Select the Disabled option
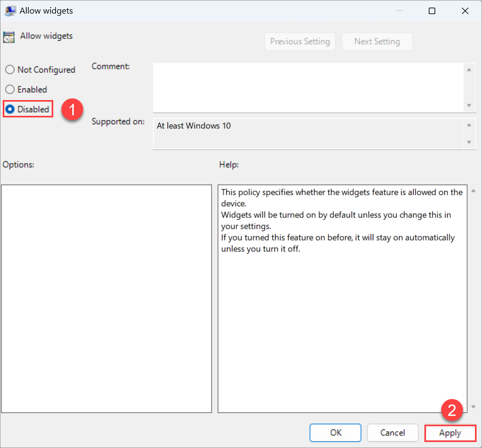482x448 pixels. pyautogui.click(x=9, y=109)
